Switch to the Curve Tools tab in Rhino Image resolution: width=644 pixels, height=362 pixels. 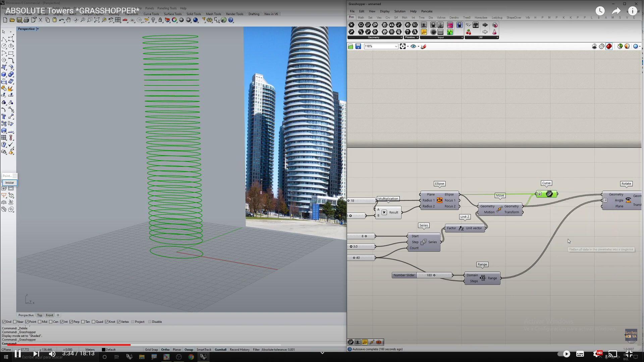(x=151, y=14)
